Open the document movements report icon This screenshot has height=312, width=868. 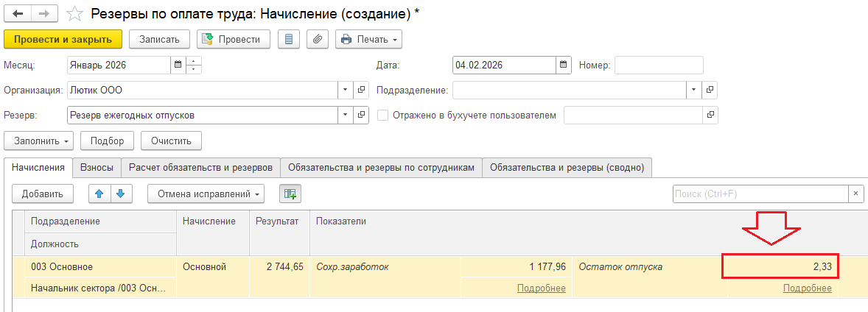pyautogui.click(x=288, y=39)
